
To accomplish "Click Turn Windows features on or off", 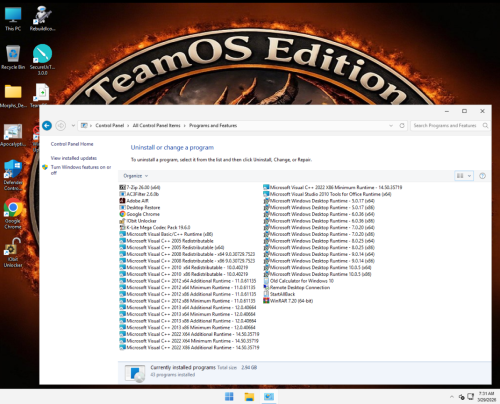I will click(81, 170).
